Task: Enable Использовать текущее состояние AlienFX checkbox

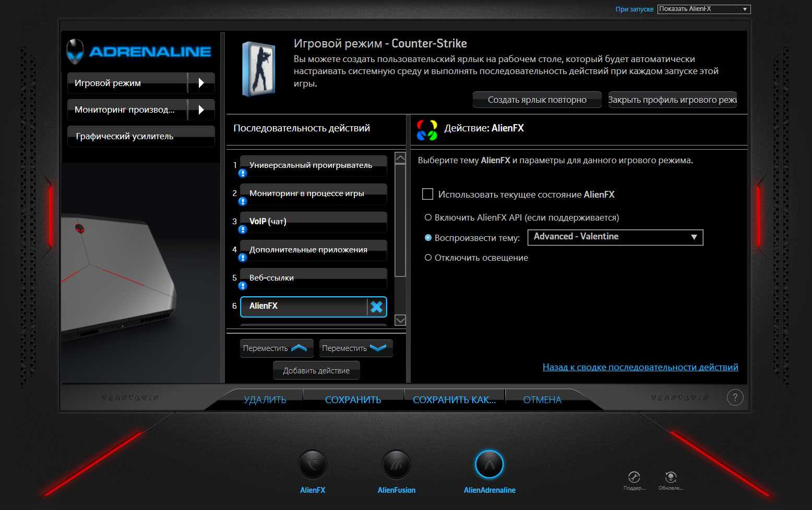Action: coord(427,194)
